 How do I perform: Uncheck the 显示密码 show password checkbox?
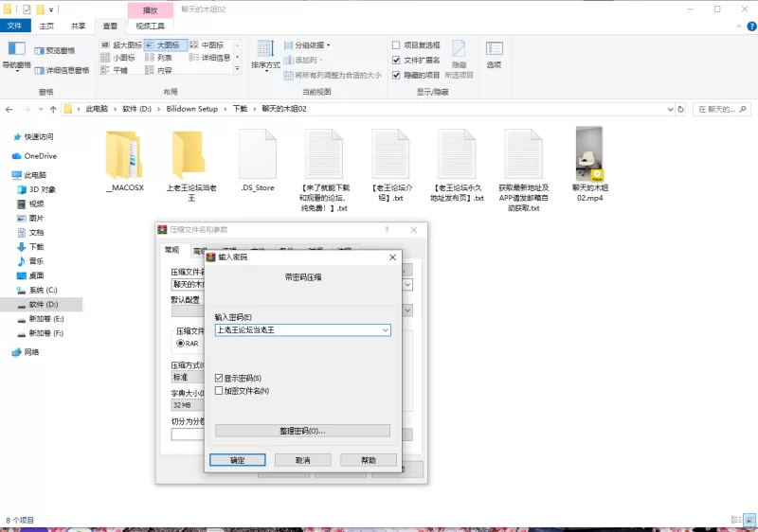pos(220,378)
